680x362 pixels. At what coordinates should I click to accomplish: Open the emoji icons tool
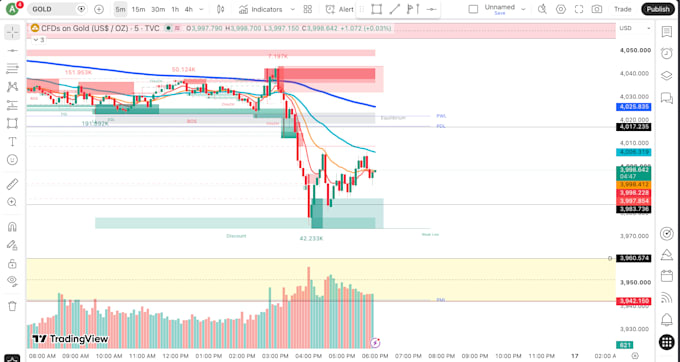(12, 160)
